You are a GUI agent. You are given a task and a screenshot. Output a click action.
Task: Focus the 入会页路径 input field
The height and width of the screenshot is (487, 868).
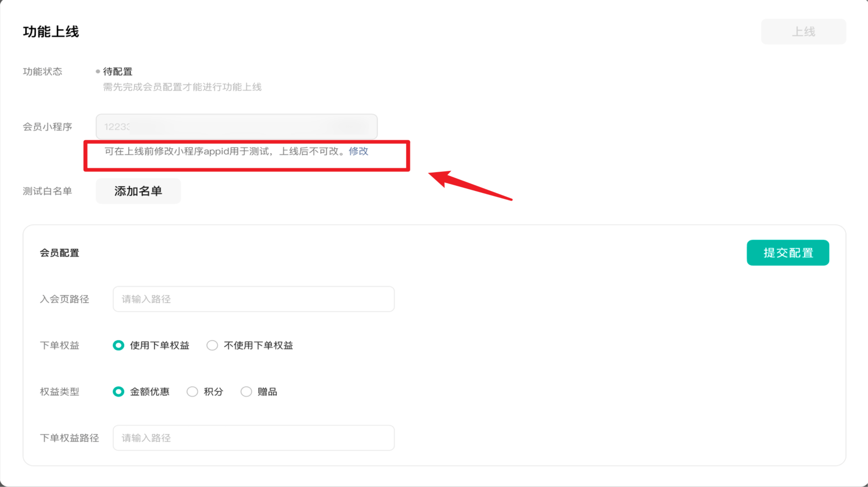pyautogui.click(x=253, y=299)
